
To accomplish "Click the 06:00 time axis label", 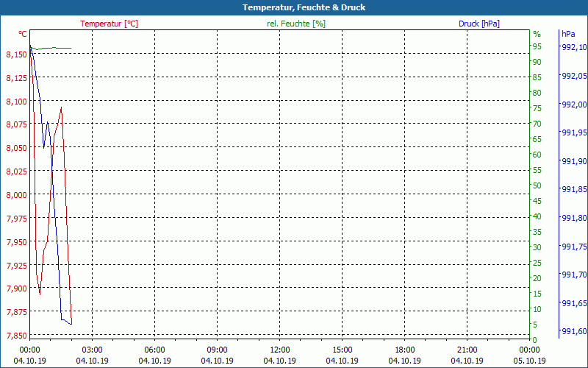I will point(154,350).
